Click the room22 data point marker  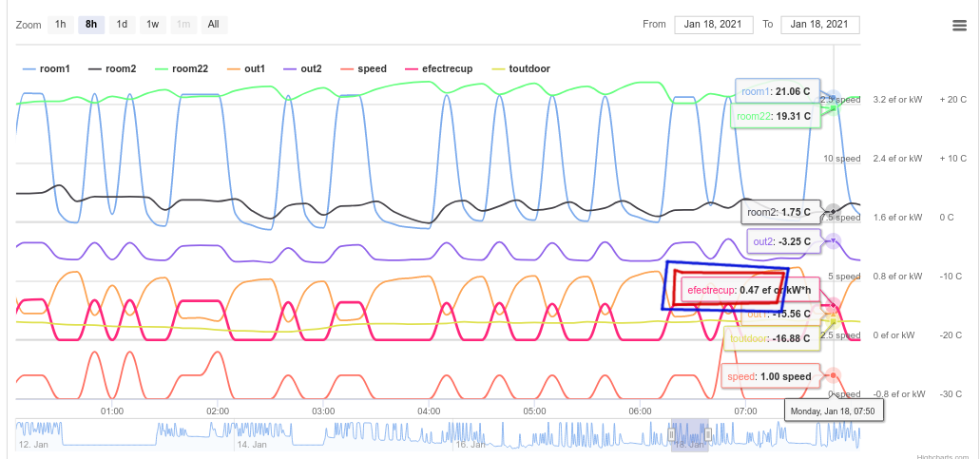[x=834, y=107]
